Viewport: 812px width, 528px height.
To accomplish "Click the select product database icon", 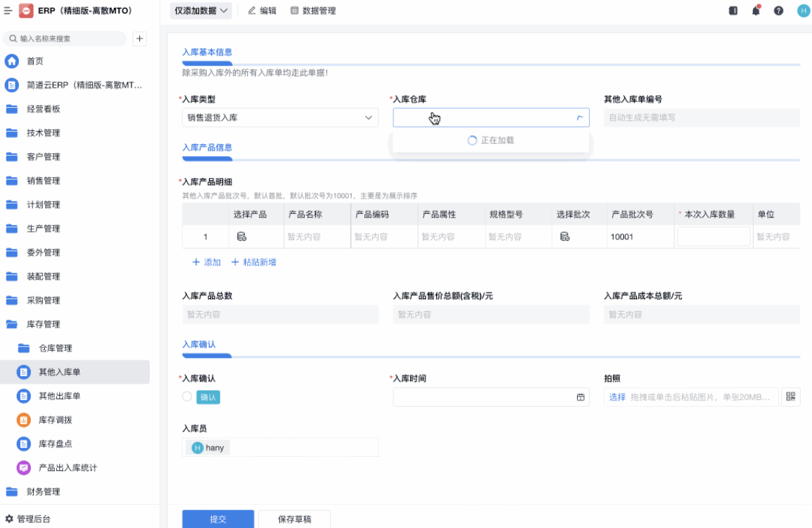I will (241, 237).
